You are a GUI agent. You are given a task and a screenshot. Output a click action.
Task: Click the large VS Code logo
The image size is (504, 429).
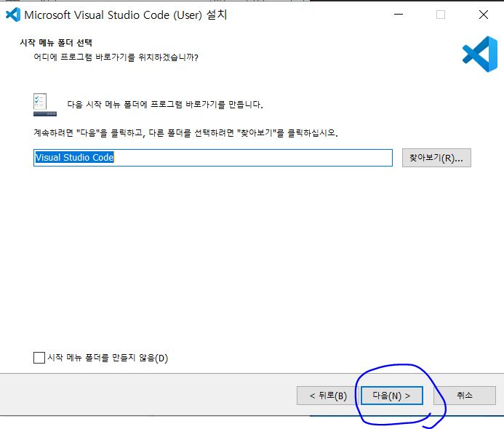(480, 54)
